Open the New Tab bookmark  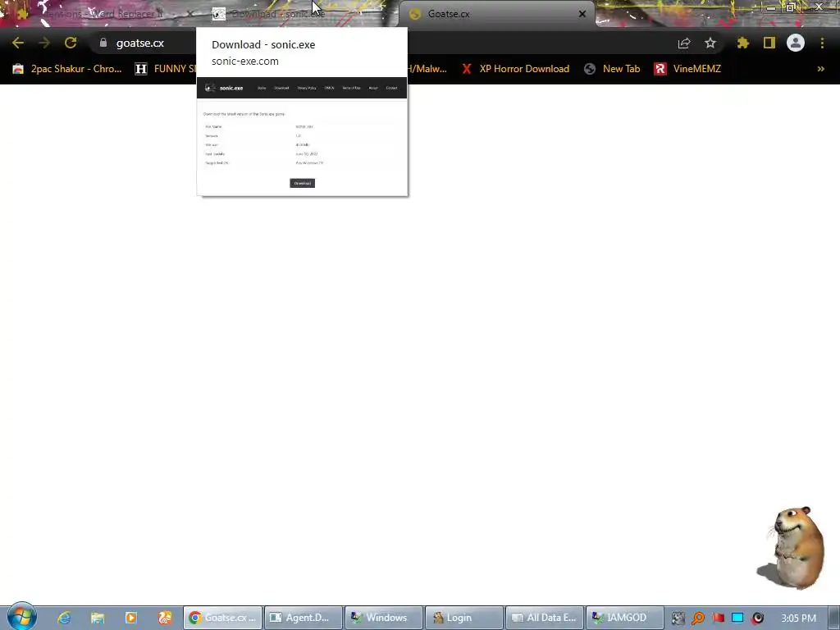tap(612, 69)
